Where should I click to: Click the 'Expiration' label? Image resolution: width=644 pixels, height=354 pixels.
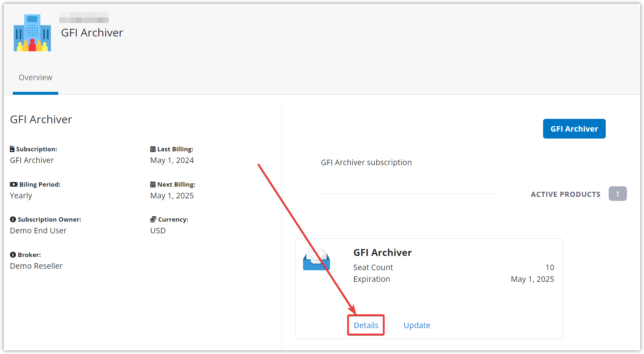(x=372, y=279)
